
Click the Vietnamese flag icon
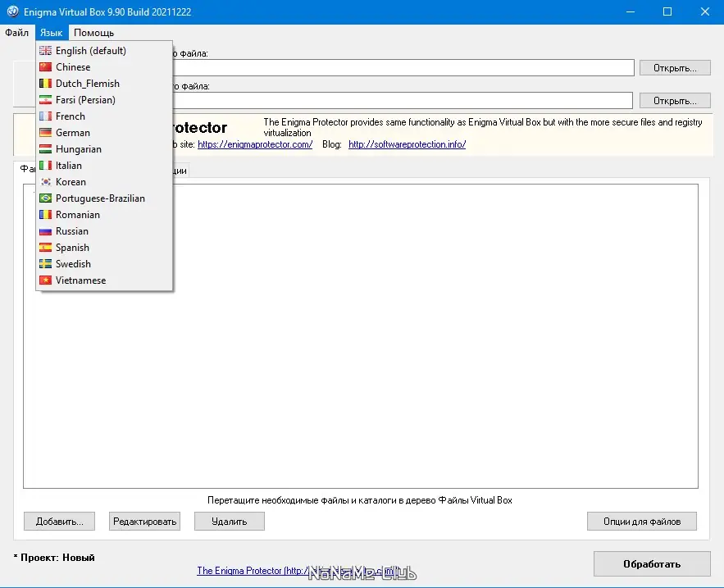45,280
